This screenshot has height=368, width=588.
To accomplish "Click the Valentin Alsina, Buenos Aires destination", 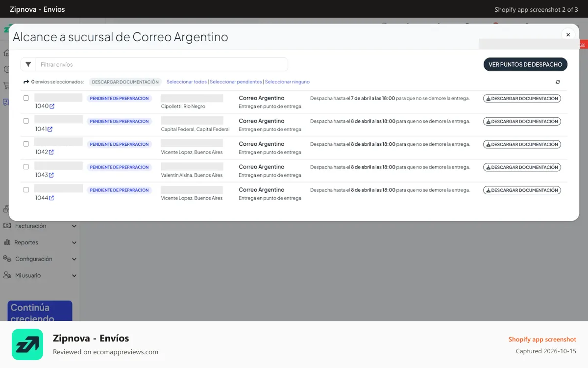I will point(192,175).
